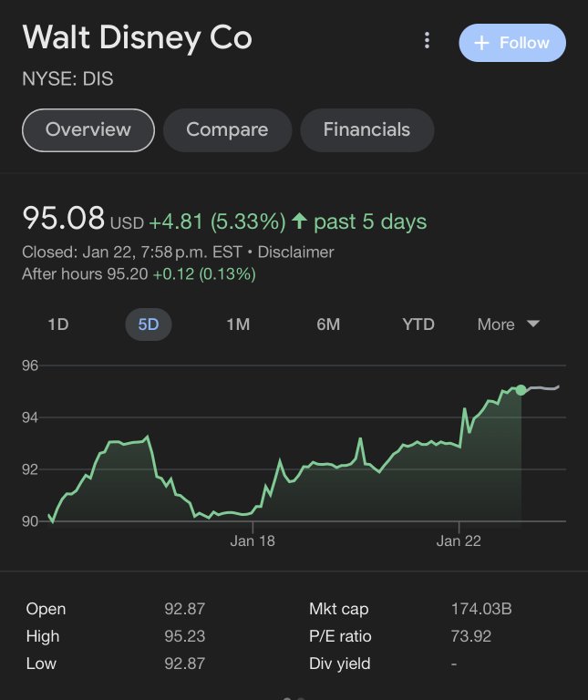Go to the Financials tab

[366, 129]
